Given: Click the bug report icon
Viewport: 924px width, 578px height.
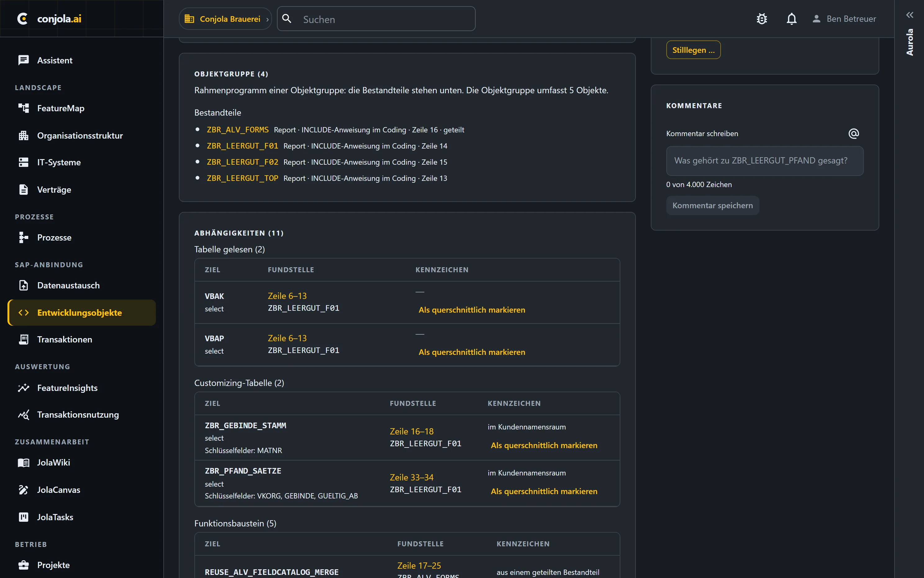Looking at the screenshot, I should (x=762, y=19).
